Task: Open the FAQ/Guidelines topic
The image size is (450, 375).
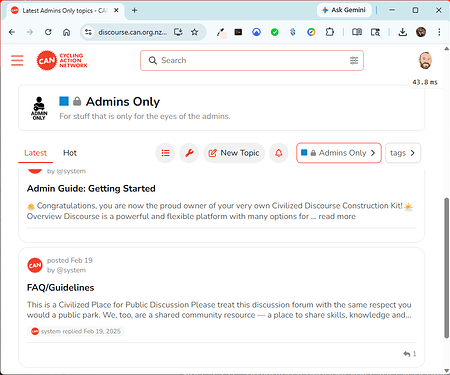Action: pyautogui.click(x=61, y=288)
